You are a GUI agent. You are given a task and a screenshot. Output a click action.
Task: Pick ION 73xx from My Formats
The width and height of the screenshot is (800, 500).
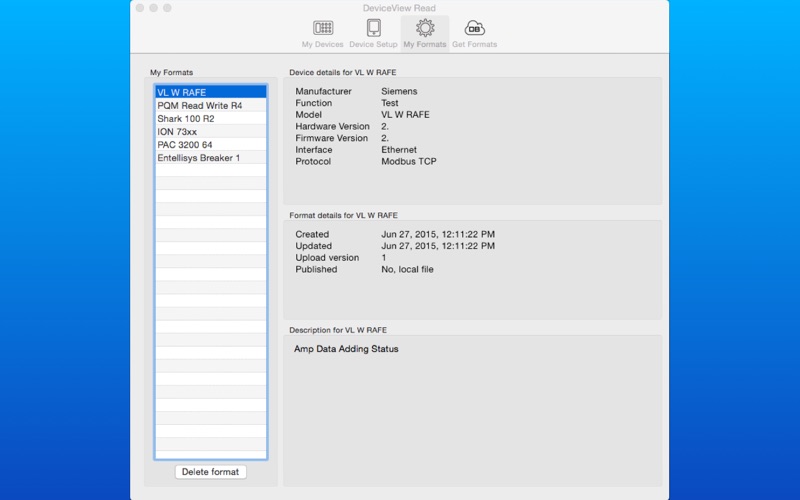(x=210, y=131)
